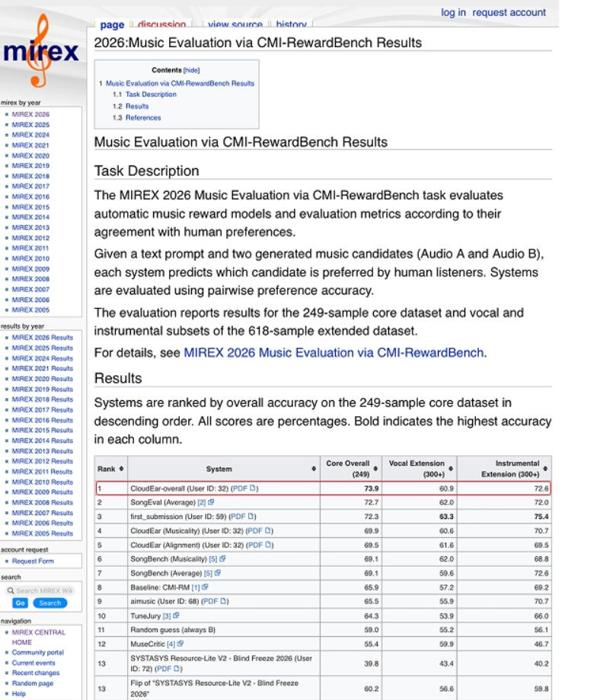Open MIREX 2026 Results link

[43, 338]
